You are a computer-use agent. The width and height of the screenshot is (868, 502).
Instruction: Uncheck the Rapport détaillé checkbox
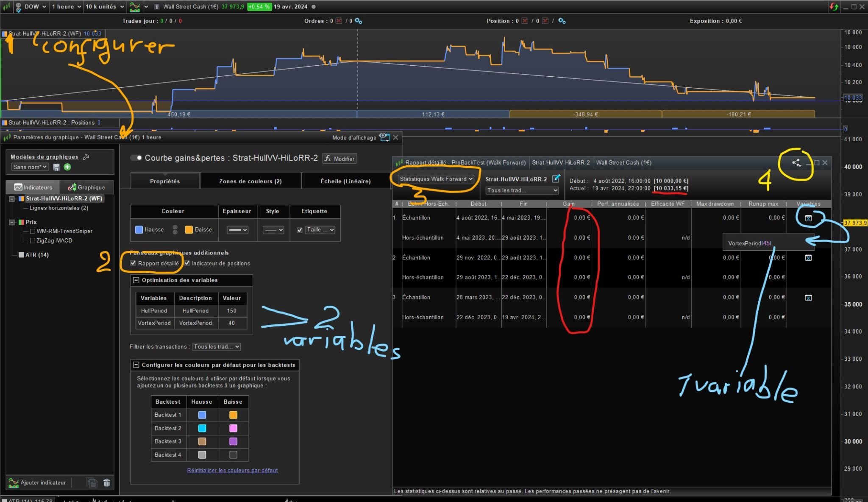(x=133, y=263)
